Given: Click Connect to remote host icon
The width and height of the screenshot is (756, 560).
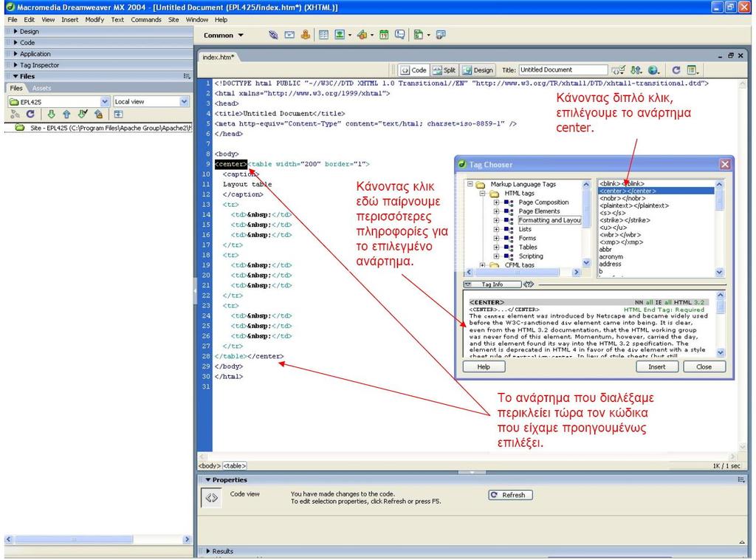Looking at the screenshot, I should point(15,115).
